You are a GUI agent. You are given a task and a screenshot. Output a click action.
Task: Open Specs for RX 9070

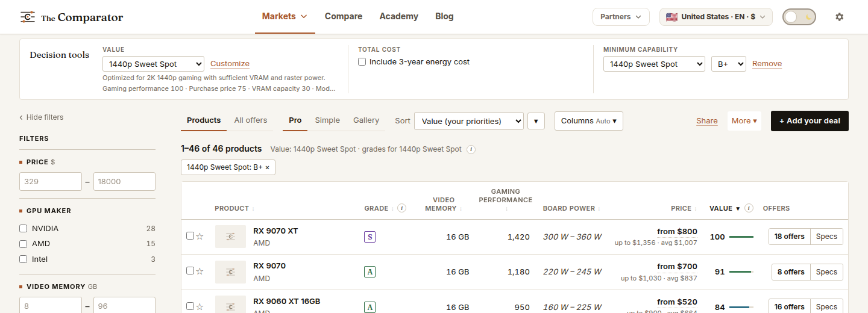[x=826, y=272]
